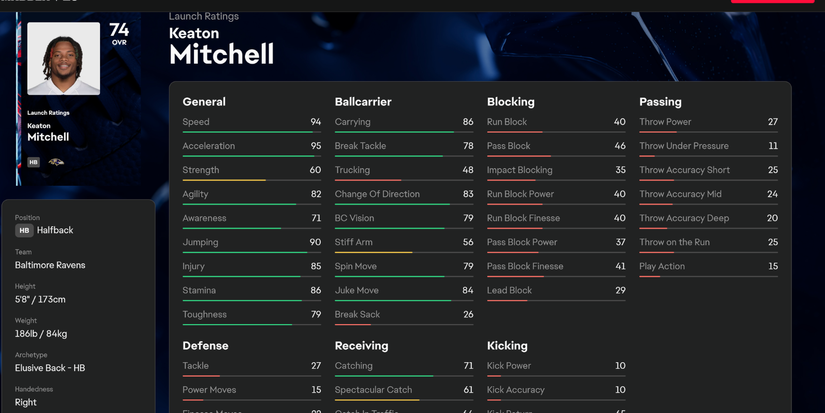Viewport: 825px width, 413px height.
Task: Select the Passing section heading
Action: point(660,101)
